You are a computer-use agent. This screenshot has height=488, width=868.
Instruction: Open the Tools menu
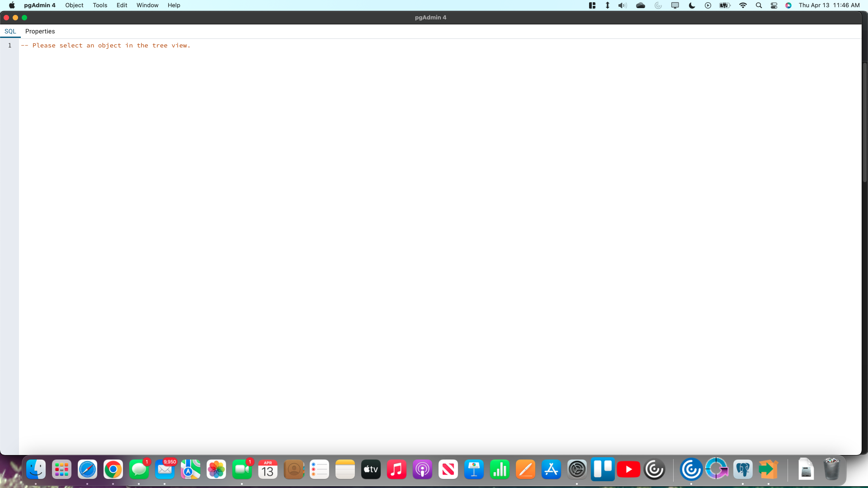coord(100,5)
